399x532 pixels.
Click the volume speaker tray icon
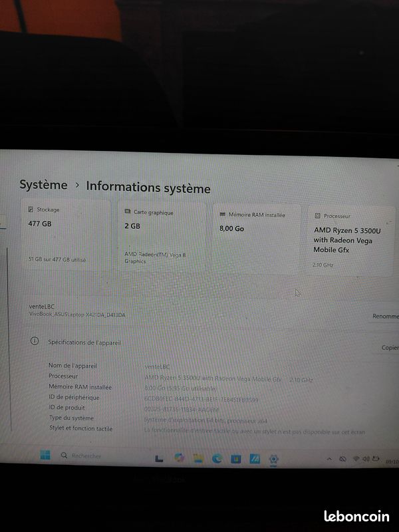click(x=366, y=459)
